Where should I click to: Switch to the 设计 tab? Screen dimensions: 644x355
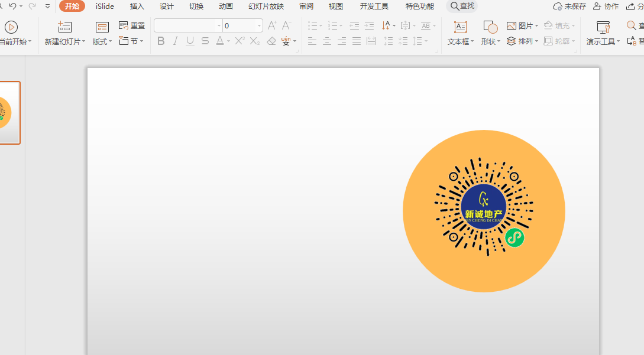pos(166,6)
